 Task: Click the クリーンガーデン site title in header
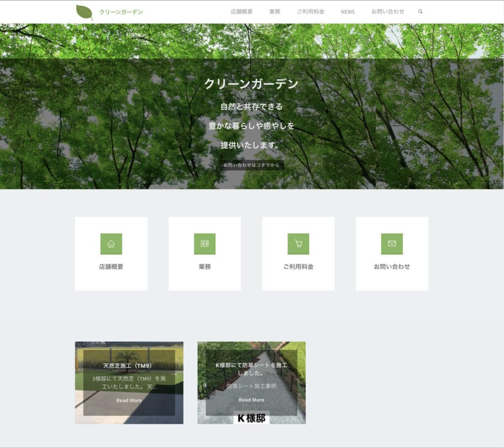click(121, 12)
